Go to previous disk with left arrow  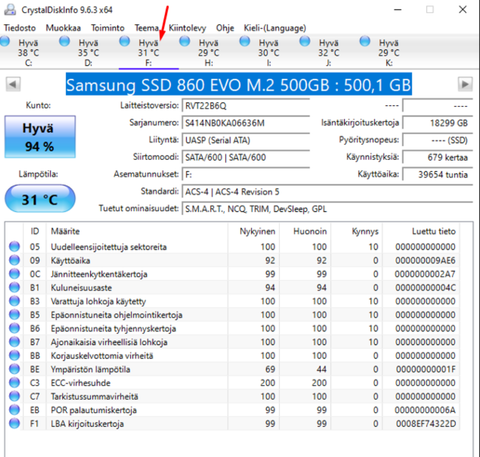13,84
